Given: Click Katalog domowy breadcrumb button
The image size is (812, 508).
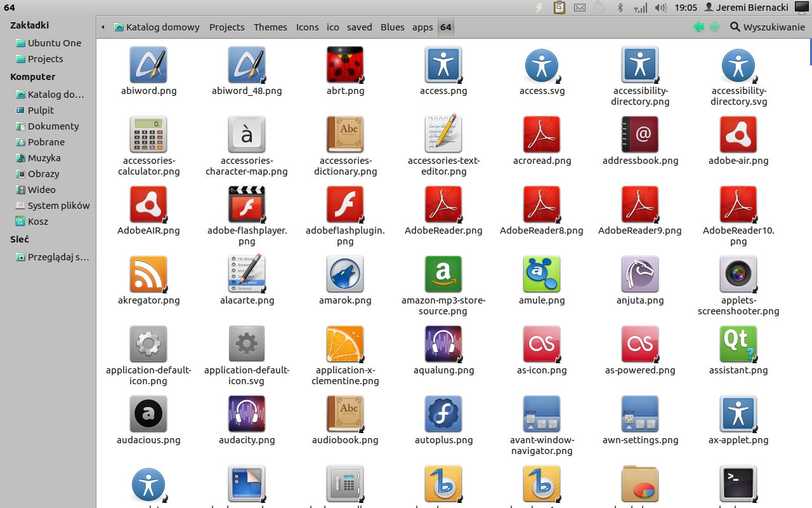Looking at the screenshot, I should pos(157,27).
